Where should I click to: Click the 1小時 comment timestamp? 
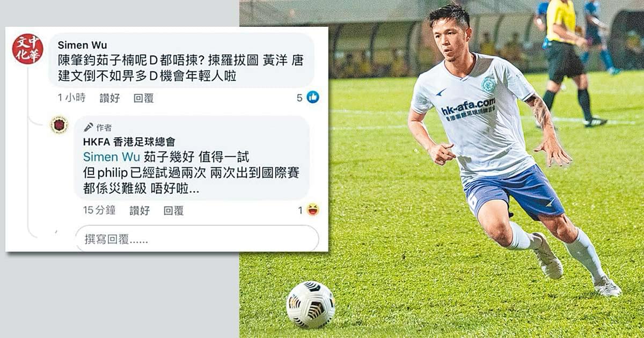point(71,98)
